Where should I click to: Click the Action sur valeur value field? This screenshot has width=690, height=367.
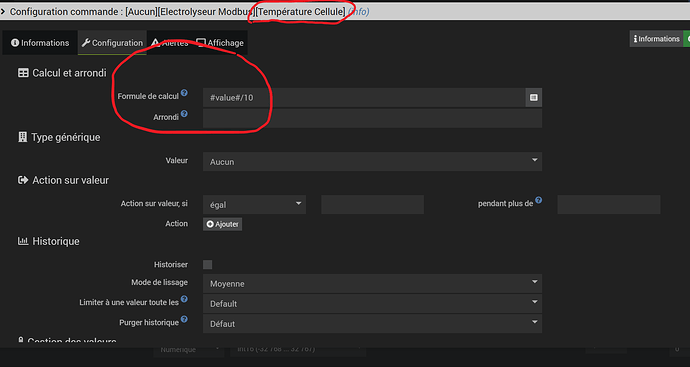(372, 205)
